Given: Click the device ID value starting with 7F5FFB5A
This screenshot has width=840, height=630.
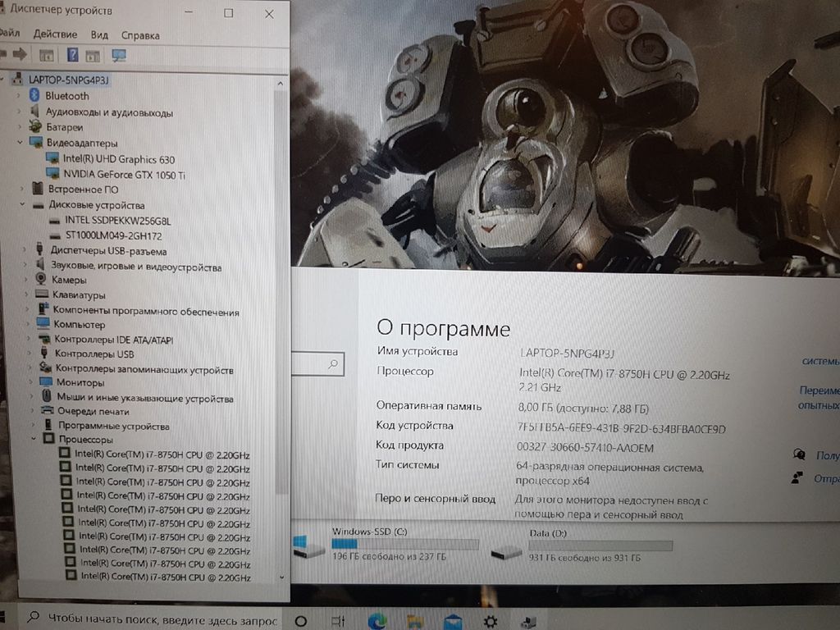Looking at the screenshot, I should (621, 428).
